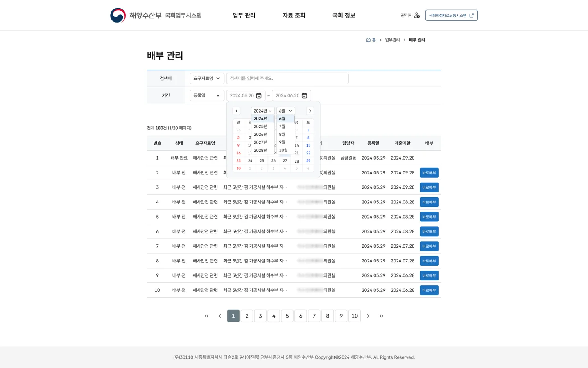Pick calendar date 29 Saturday
This screenshot has width=588, height=368.
[308, 161]
